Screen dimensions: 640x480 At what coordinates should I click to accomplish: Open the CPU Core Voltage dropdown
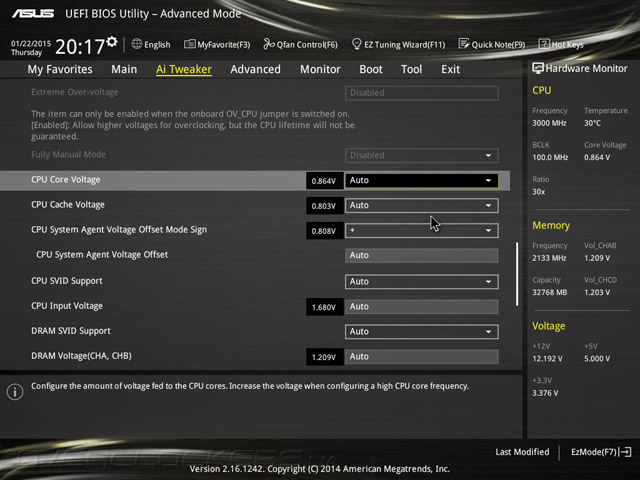[x=422, y=180]
